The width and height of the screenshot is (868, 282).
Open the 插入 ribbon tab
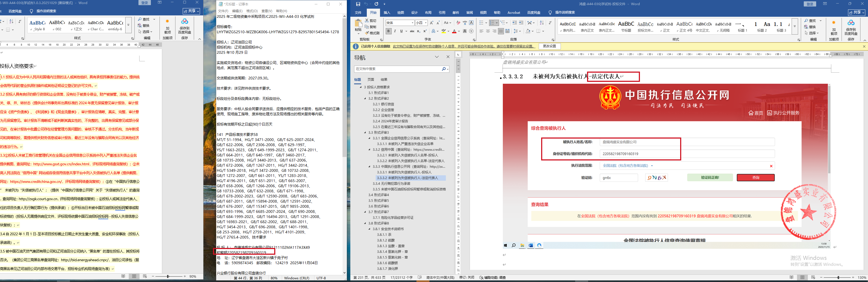[x=387, y=12]
